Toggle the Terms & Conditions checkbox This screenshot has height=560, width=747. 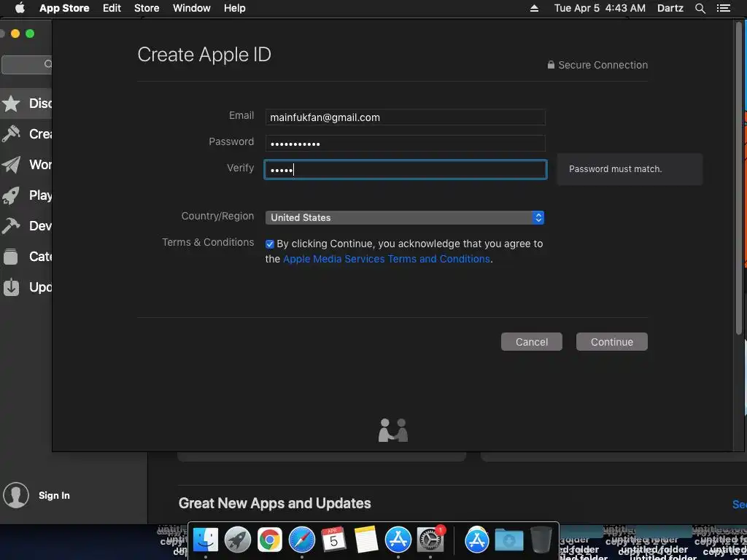(x=270, y=244)
